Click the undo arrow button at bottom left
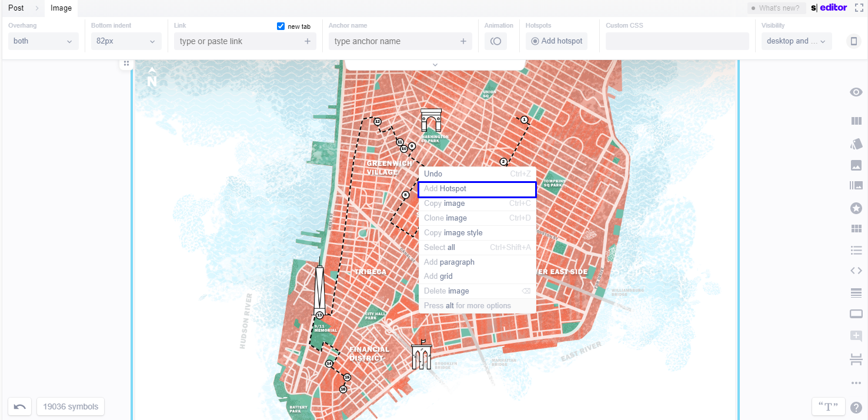868x420 pixels. (x=20, y=406)
